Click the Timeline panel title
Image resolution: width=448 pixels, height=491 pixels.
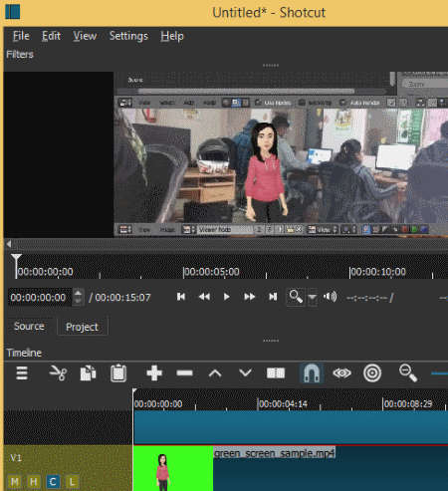tap(24, 353)
